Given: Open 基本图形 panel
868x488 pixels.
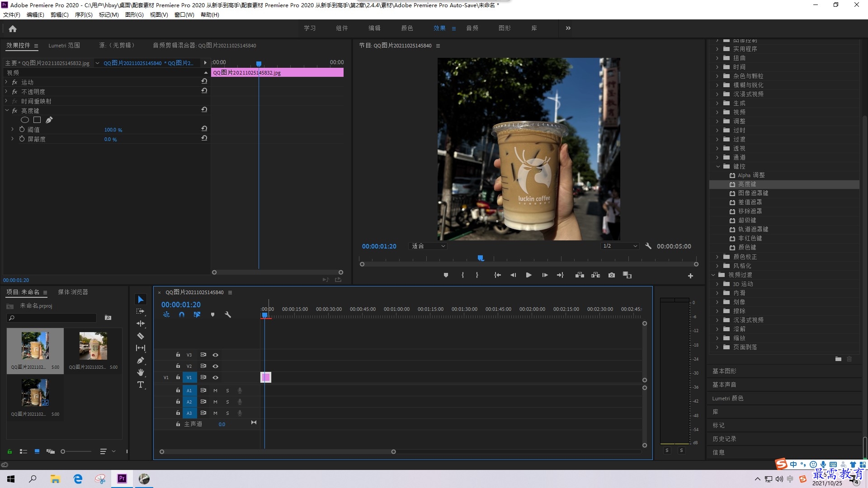Looking at the screenshot, I should tap(724, 371).
